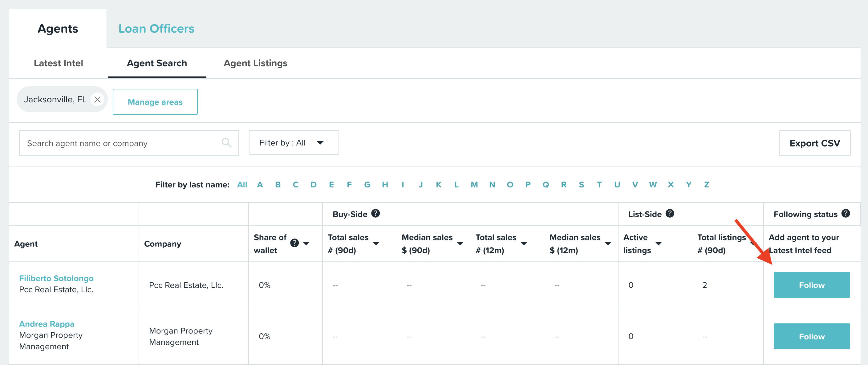Click the search magnifier icon
Image resolution: width=868 pixels, height=365 pixels.
coord(226,143)
